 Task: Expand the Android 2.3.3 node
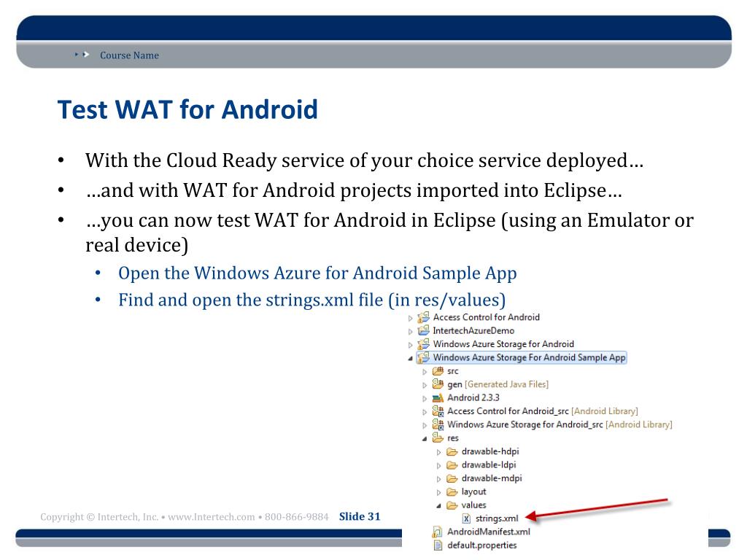coord(425,399)
